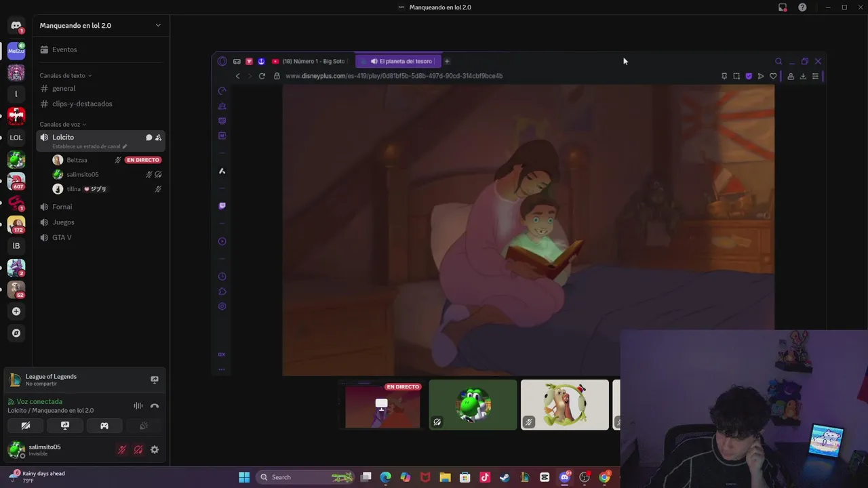
Task: Open Steam from the taskbar
Action: point(505,477)
